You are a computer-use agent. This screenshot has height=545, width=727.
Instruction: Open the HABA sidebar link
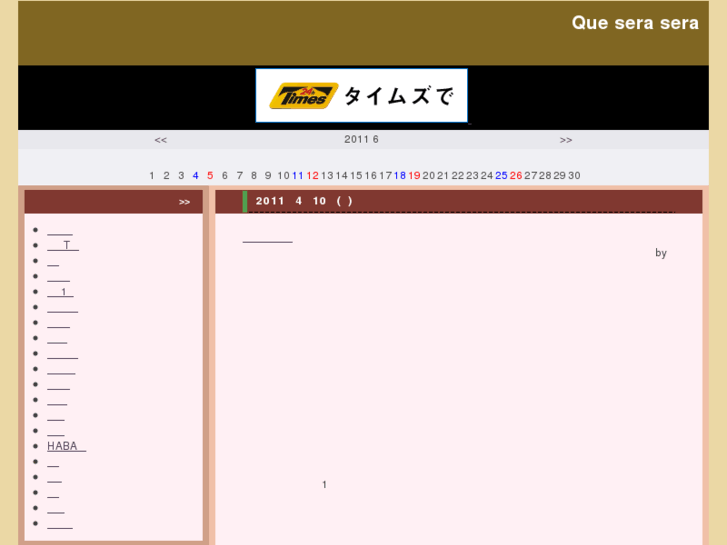tap(66, 446)
